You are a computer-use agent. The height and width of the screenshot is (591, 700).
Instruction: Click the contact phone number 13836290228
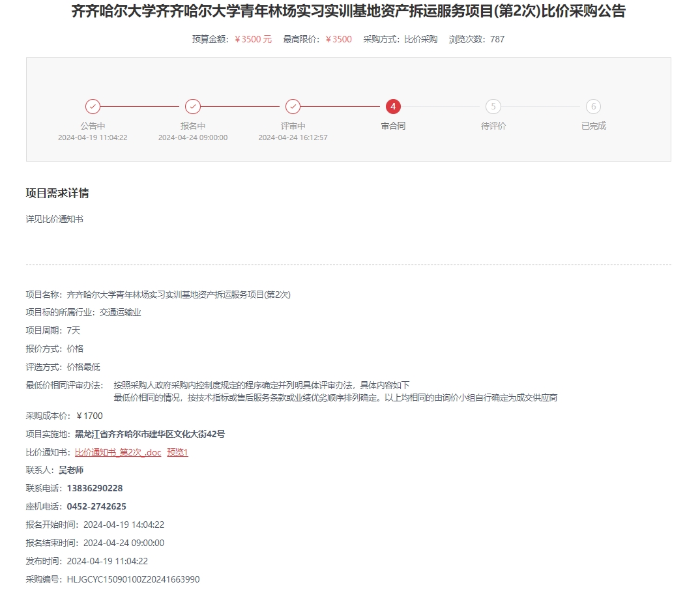[95, 488]
